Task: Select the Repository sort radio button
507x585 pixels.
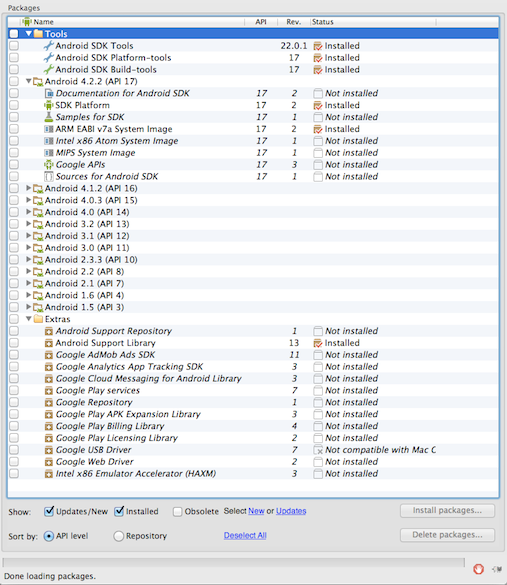Action: [119, 536]
